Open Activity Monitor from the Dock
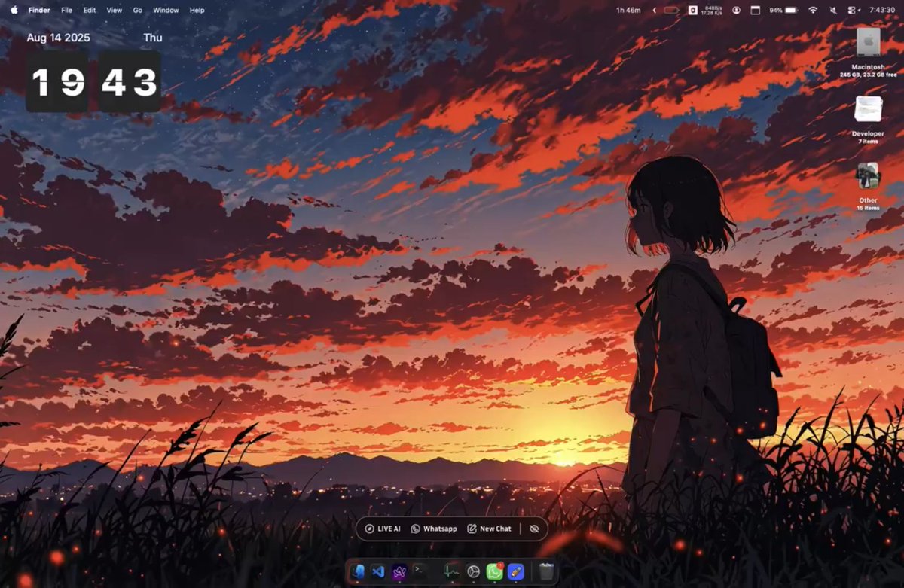This screenshot has height=588, width=904. (452, 571)
